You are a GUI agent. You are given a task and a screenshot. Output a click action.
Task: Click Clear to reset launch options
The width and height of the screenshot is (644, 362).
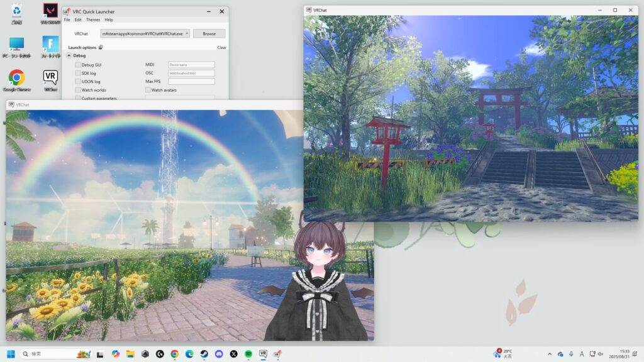(221, 47)
